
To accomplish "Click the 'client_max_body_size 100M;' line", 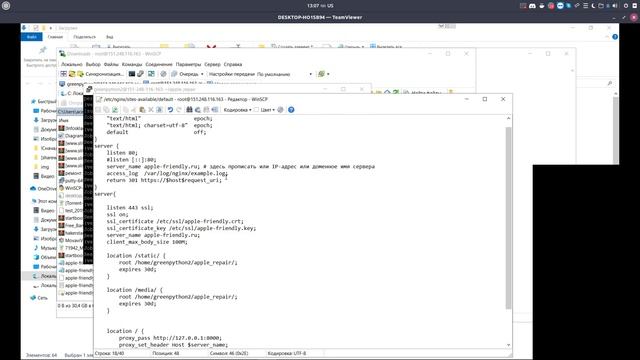I will click(x=147, y=242).
